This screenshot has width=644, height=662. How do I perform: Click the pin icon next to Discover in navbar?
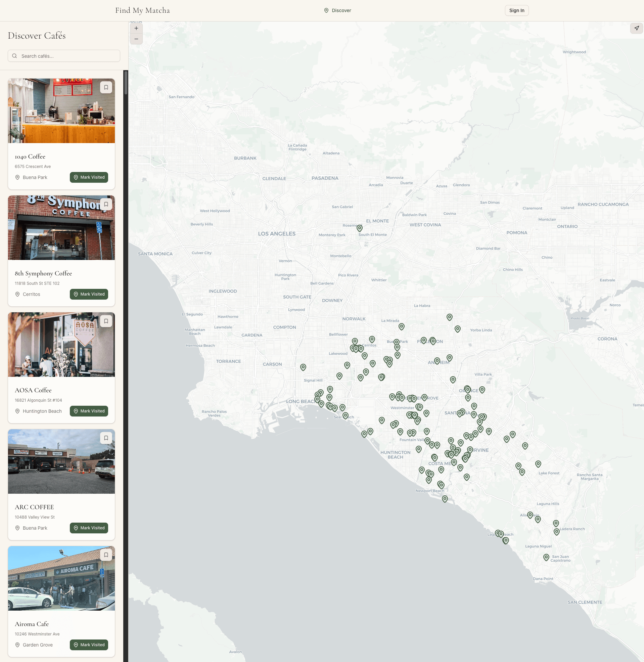click(326, 10)
